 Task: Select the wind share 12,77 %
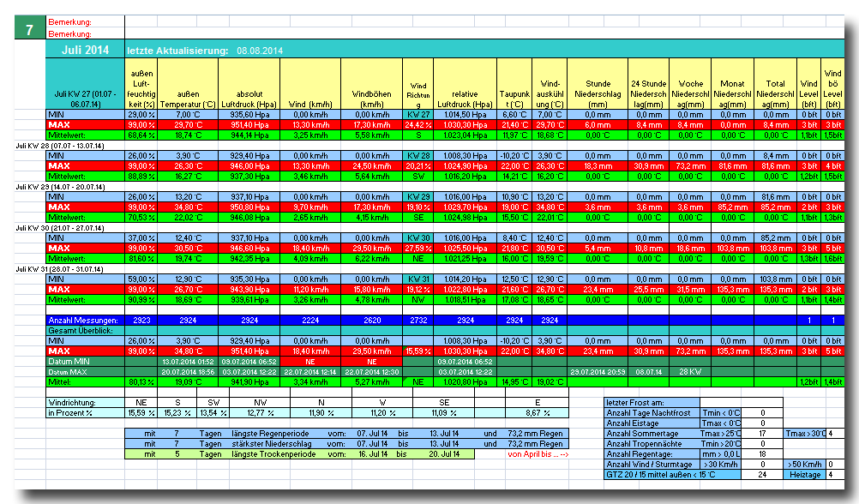pos(260,413)
